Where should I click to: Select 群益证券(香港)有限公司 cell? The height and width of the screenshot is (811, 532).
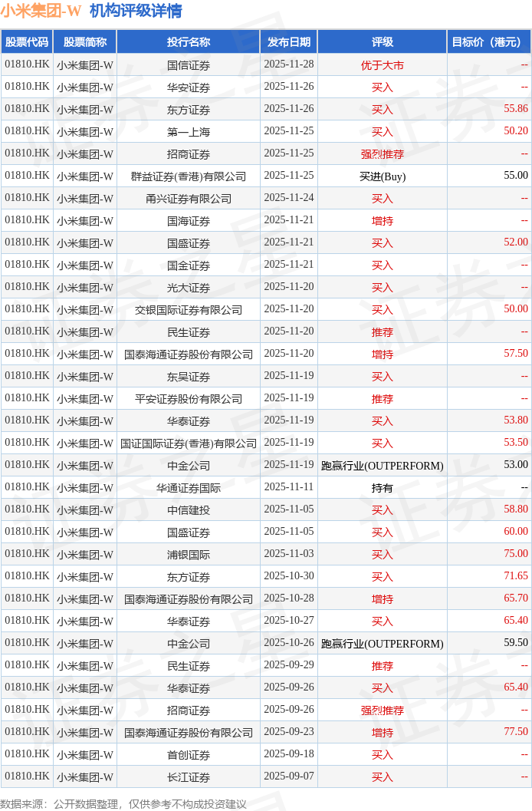(x=189, y=176)
